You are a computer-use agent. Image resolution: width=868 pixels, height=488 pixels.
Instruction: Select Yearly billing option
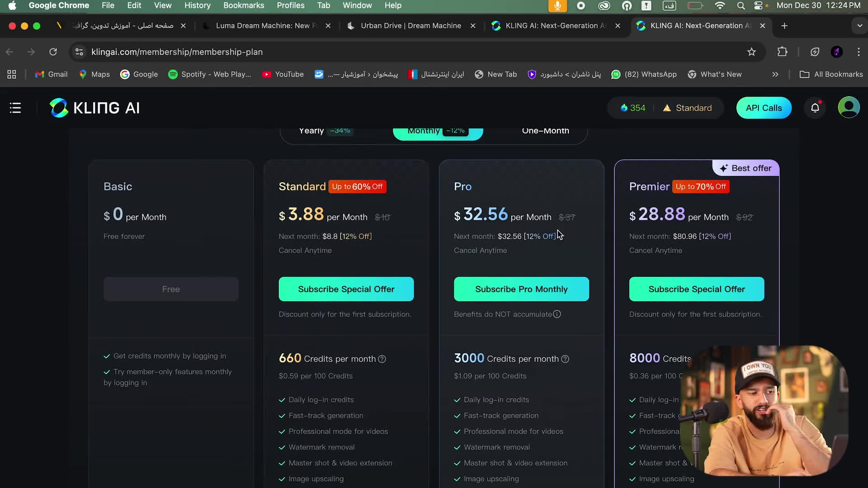tap(325, 131)
